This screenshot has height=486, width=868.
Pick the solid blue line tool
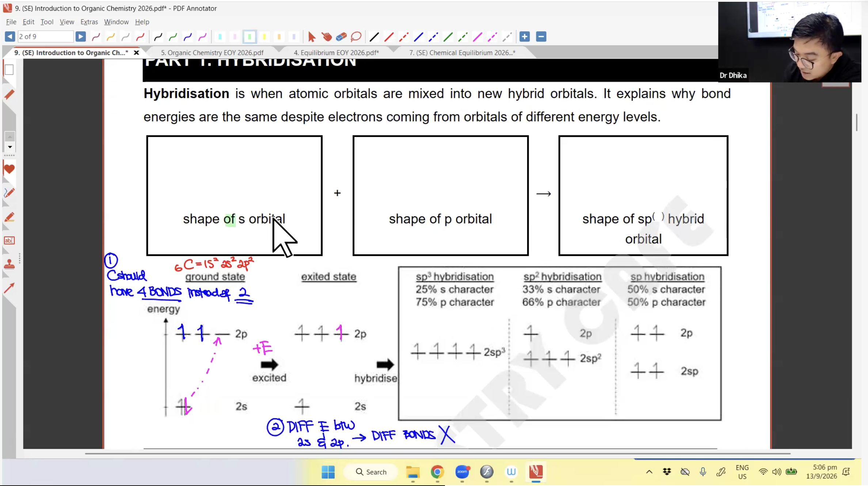point(419,37)
